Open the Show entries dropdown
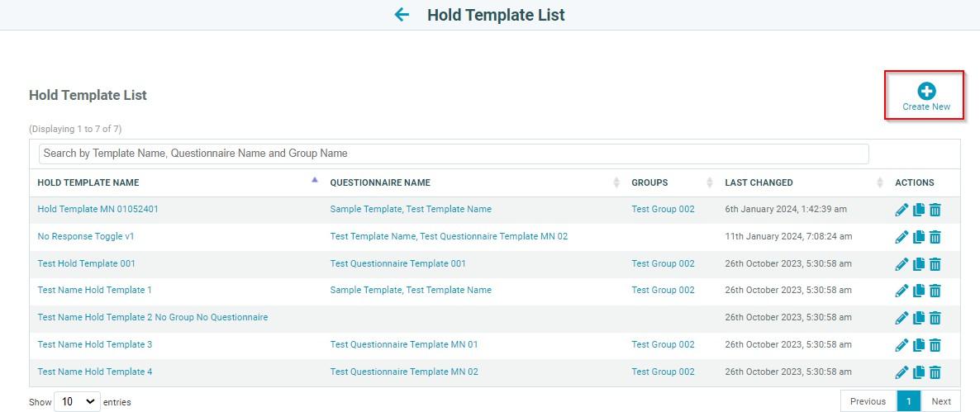The height and width of the screenshot is (412, 980). click(78, 401)
